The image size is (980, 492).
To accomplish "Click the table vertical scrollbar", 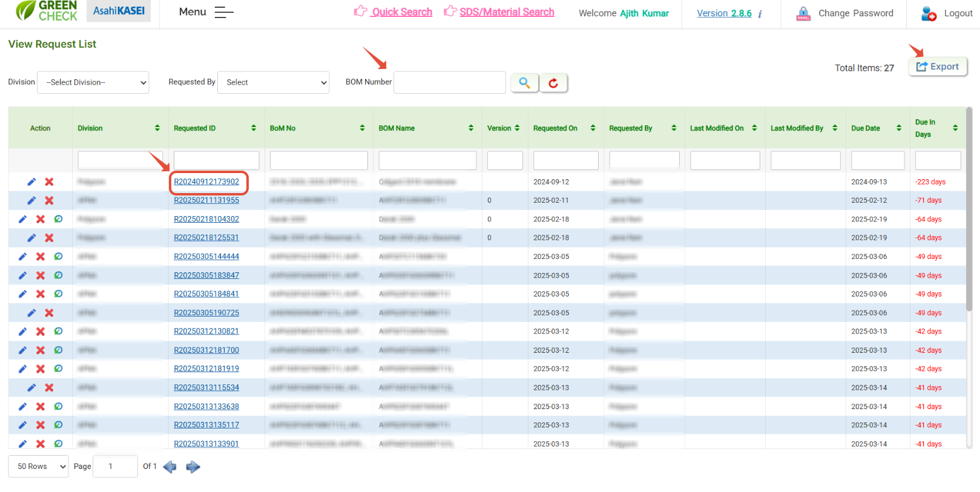I will (968, 212).
